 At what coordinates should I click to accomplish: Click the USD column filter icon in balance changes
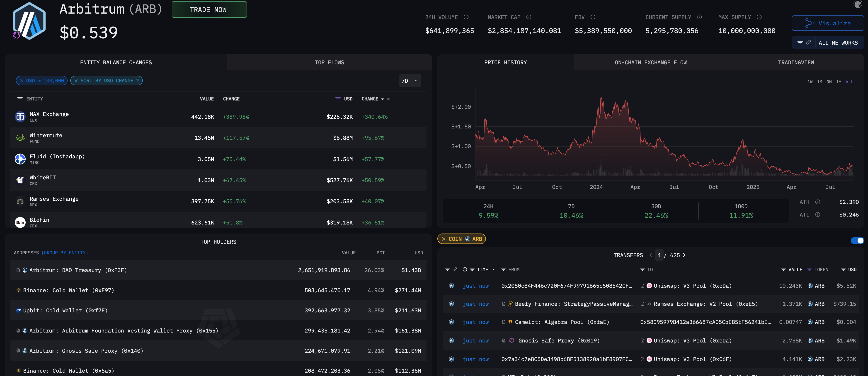click(x=338, y=99)
